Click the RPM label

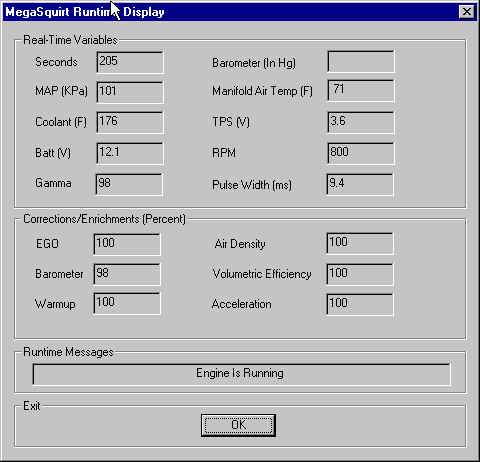coord(224,153)
